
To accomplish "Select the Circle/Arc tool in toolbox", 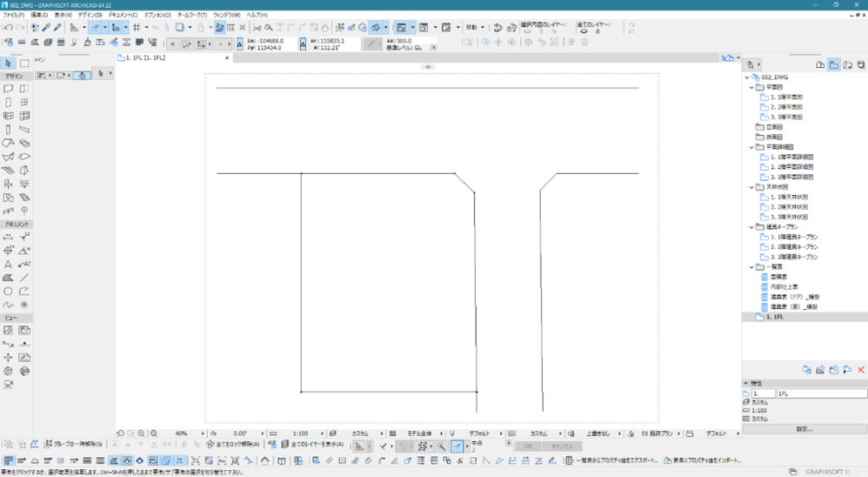I will click(9, 292).
